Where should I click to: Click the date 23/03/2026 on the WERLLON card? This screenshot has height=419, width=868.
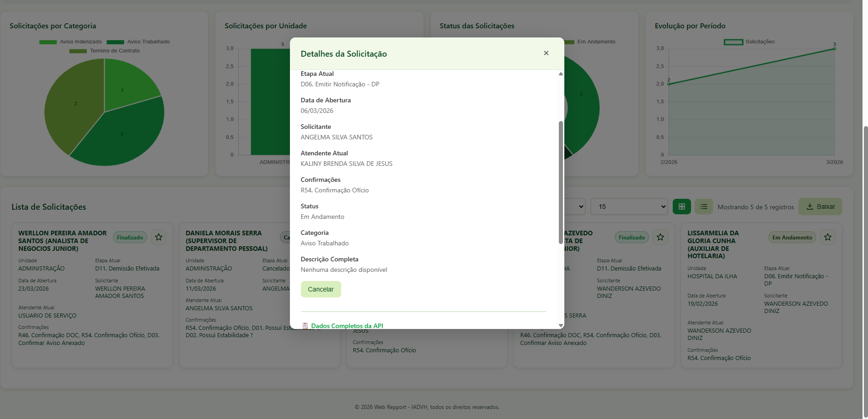(x=33, y=289)
